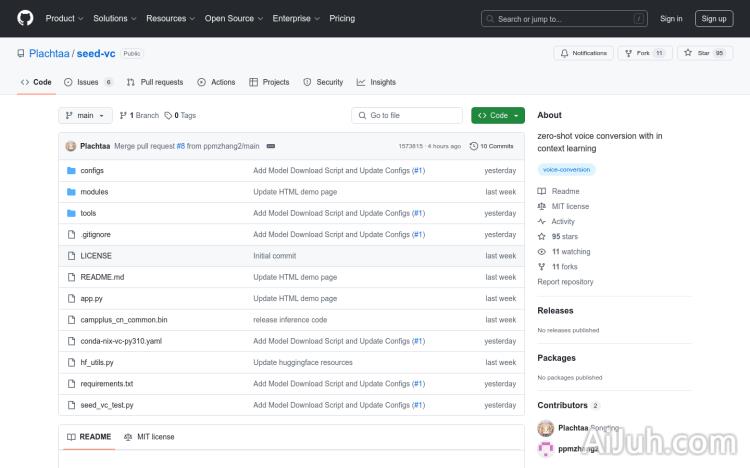Screen dimensions: 750x468
Task: Open the voice-conversion topic tag
Action: (566, 170)
